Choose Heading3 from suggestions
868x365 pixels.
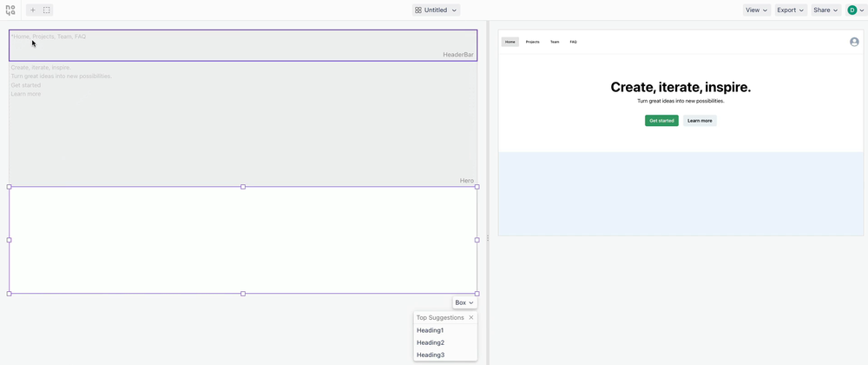point(445,355)
